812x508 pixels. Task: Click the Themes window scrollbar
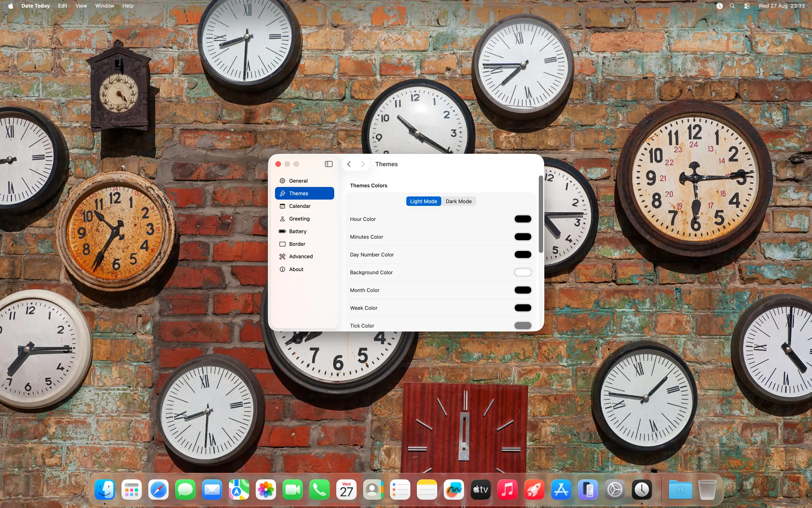[541, 214]
